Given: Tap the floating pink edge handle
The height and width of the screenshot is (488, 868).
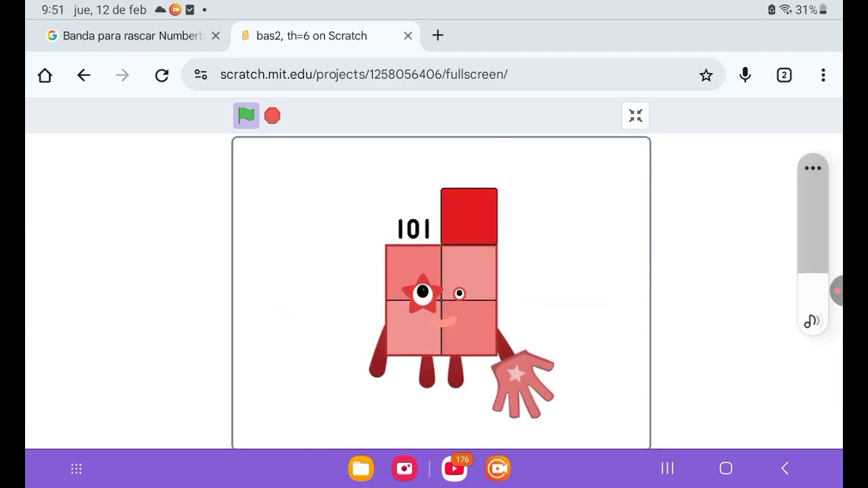Looking at the screenshot, I should tap(837, 291).
